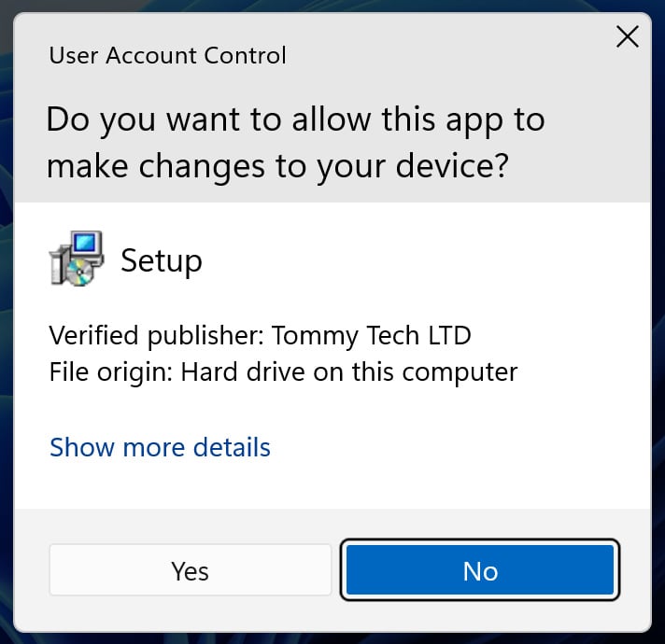665x644 pixels.
Task: Click the "Verified publisher" label
Action: click(153, 335)
